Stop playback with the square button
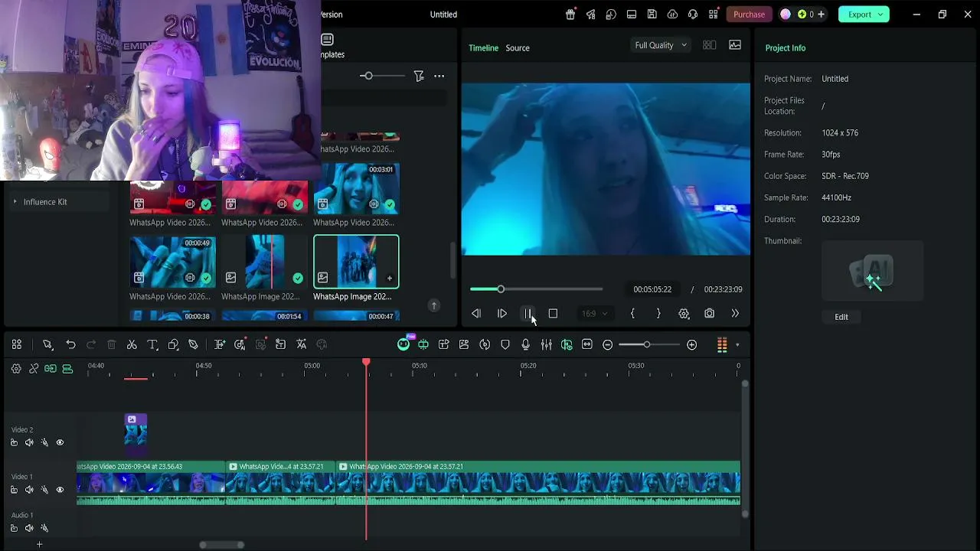Image resolution: width=980 pixels, height=551 pixels. [553, 314]
